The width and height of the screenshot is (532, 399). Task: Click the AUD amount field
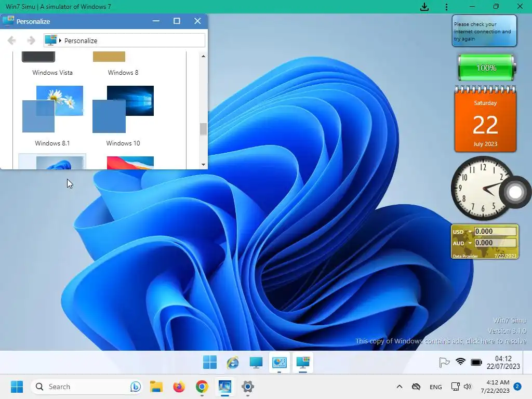click(x=495, y=243)
